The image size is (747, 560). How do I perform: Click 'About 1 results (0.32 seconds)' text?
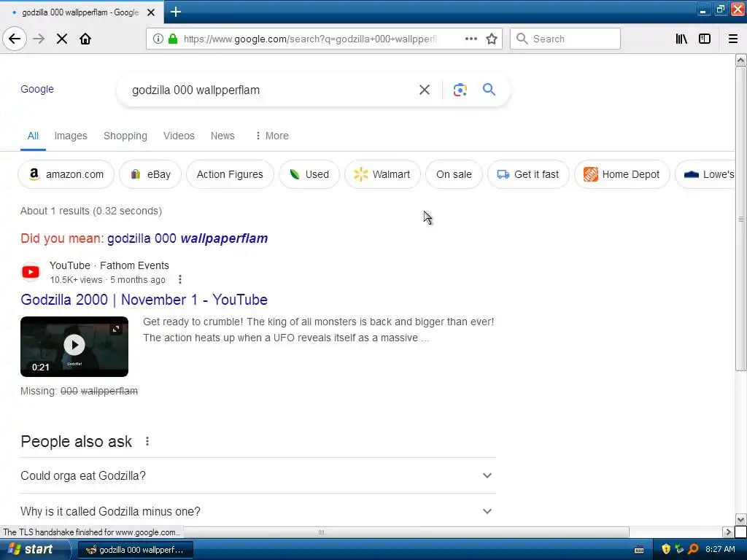91,211
